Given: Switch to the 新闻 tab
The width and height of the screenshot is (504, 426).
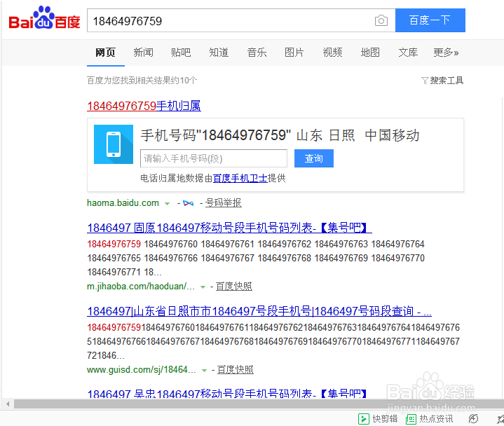Looking at the screenshot, I should (x=144, y=52).
